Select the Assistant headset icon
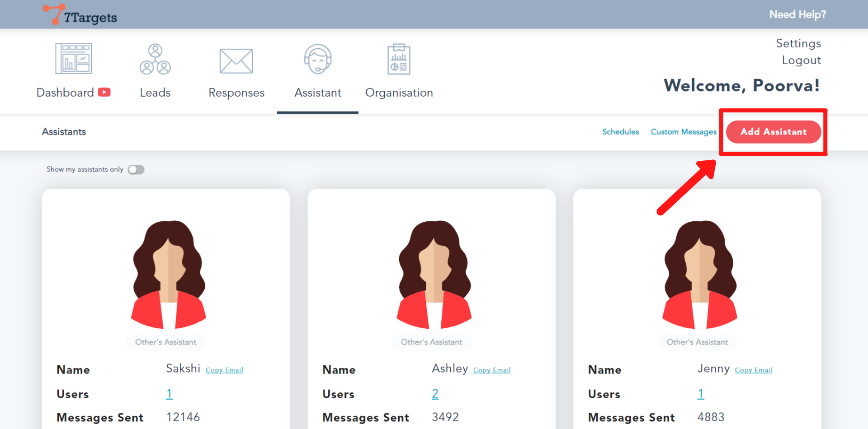 click(x=318, y=59)
